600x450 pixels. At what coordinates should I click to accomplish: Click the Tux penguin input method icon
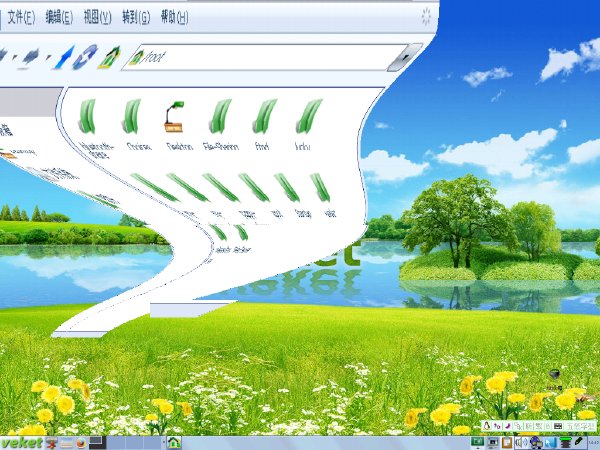[x=487, y=426]
